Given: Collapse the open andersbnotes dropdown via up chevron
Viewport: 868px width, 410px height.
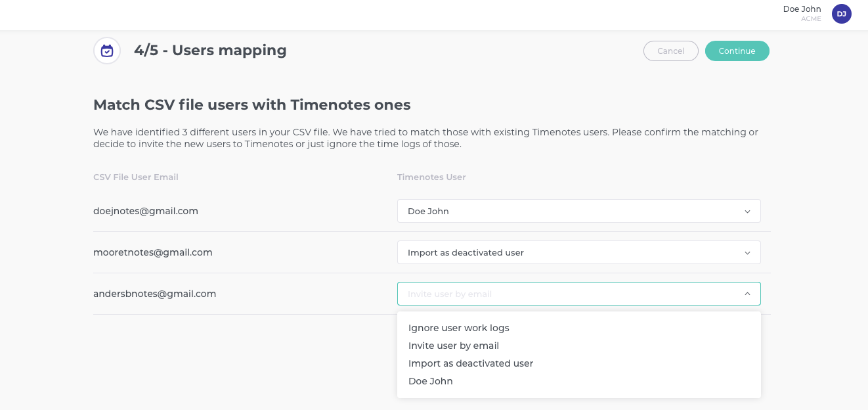Looking at the screenshot, I should (x=747, y=294).
